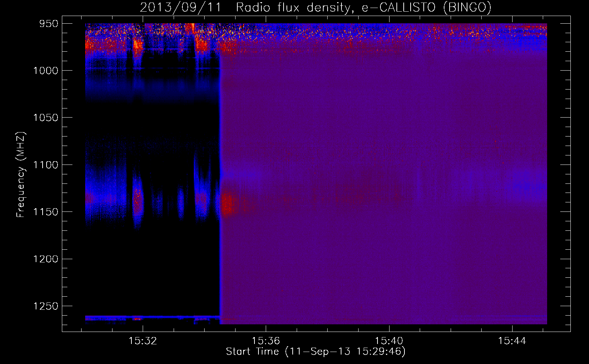This screenshot has width=589, height=364.
Task: Click the 15:40 time axis label
Action: [x=389, y=341]
